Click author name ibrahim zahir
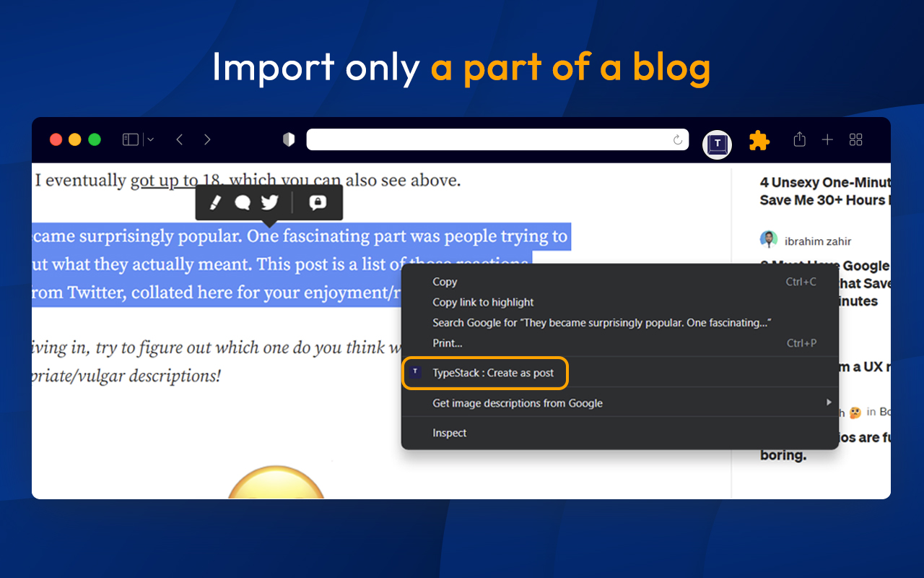The height and width of the screenshot is (578, 924). [x=818, y=241]
